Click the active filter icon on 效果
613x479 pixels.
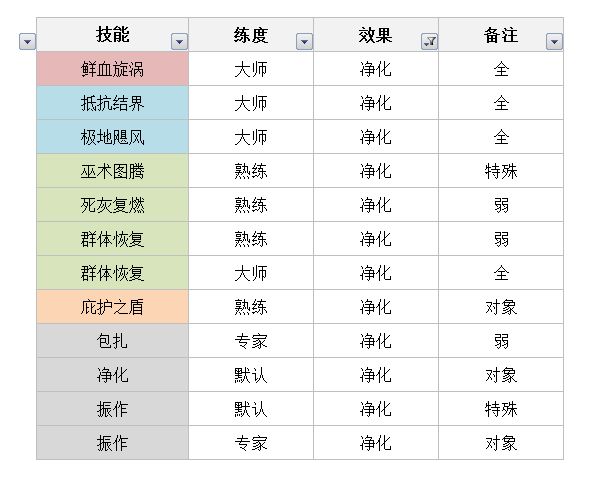coord(429,42)
